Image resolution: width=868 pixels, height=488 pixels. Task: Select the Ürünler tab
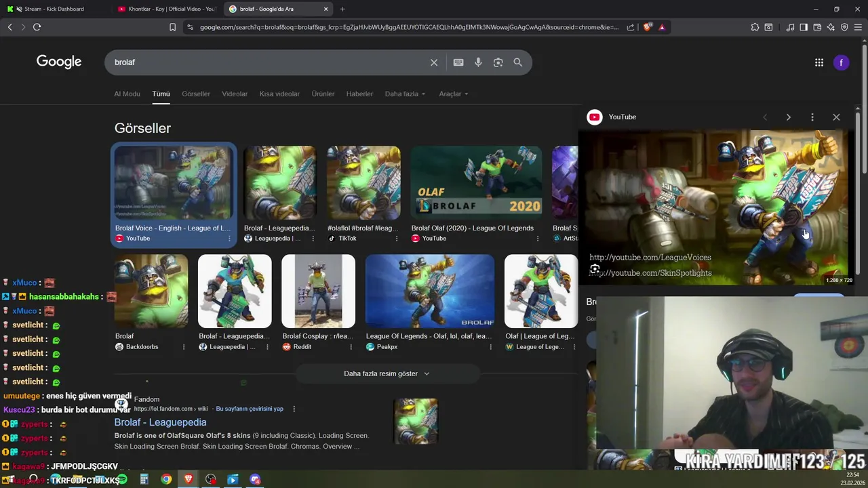point(323,94)
